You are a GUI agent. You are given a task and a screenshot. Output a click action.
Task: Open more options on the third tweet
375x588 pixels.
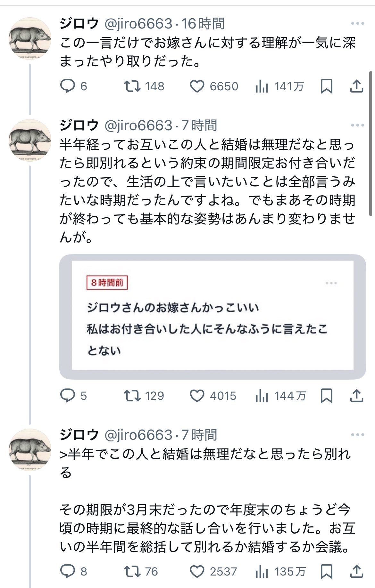[357, 435]
